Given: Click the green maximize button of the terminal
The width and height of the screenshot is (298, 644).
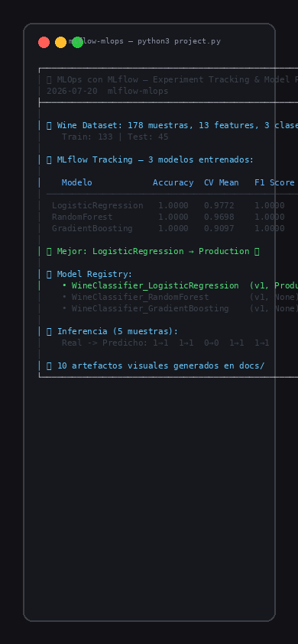Looking at the screenshot, I should (x=77, y=42).
